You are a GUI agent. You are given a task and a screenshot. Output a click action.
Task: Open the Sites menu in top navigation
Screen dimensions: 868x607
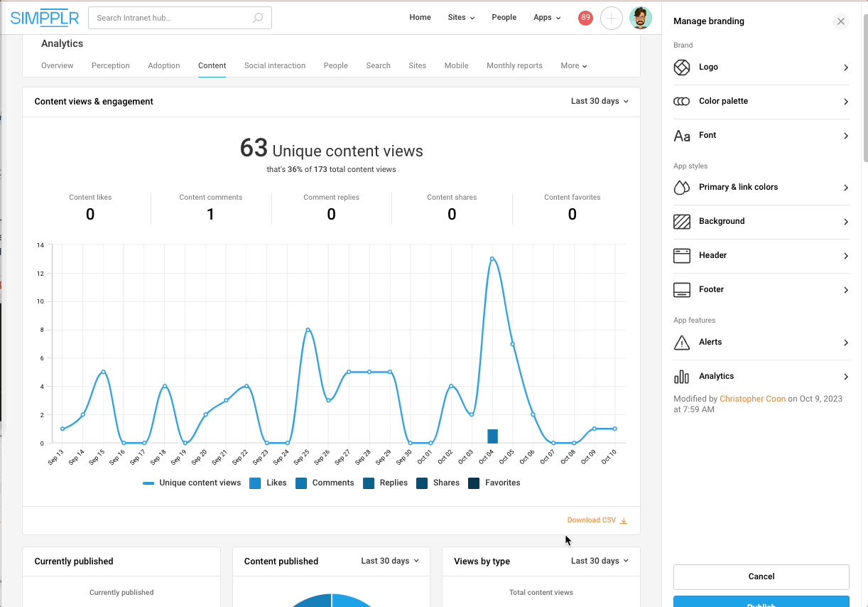click(x=461, y=18)
